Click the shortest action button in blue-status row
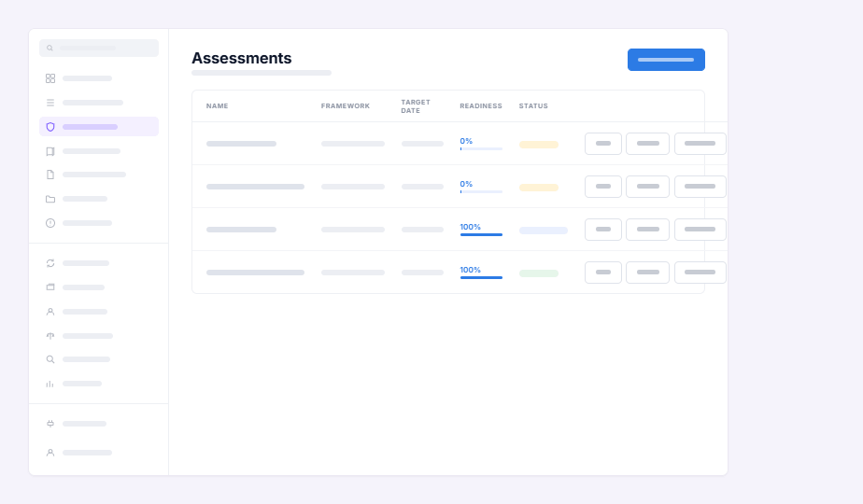The width and height of the screenshot is (863, 504). point(603,230)
